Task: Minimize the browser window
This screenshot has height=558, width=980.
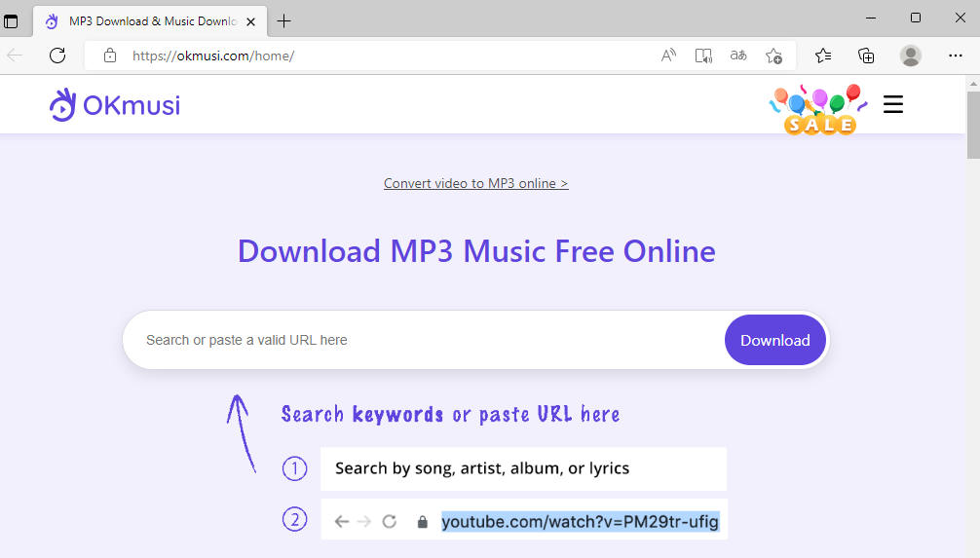Action: click(871, 19)
